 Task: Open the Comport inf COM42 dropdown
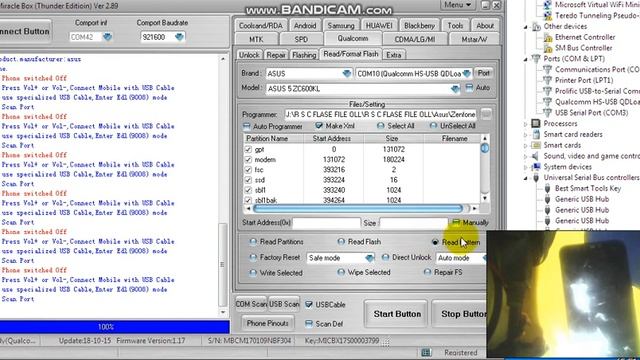tap(107, 37)
